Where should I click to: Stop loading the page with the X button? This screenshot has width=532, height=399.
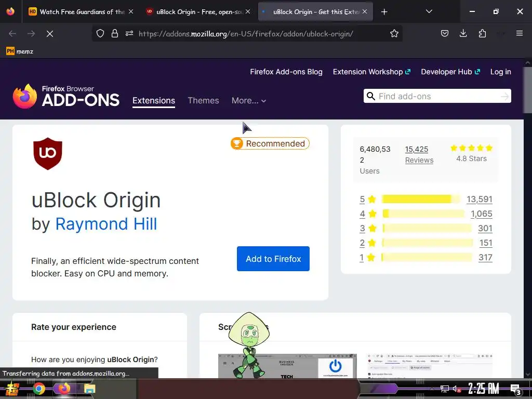click(50, 34)
